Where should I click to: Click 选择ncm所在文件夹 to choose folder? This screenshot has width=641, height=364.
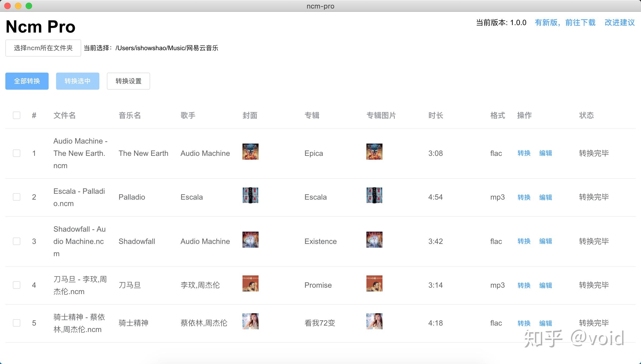(43, 48)
